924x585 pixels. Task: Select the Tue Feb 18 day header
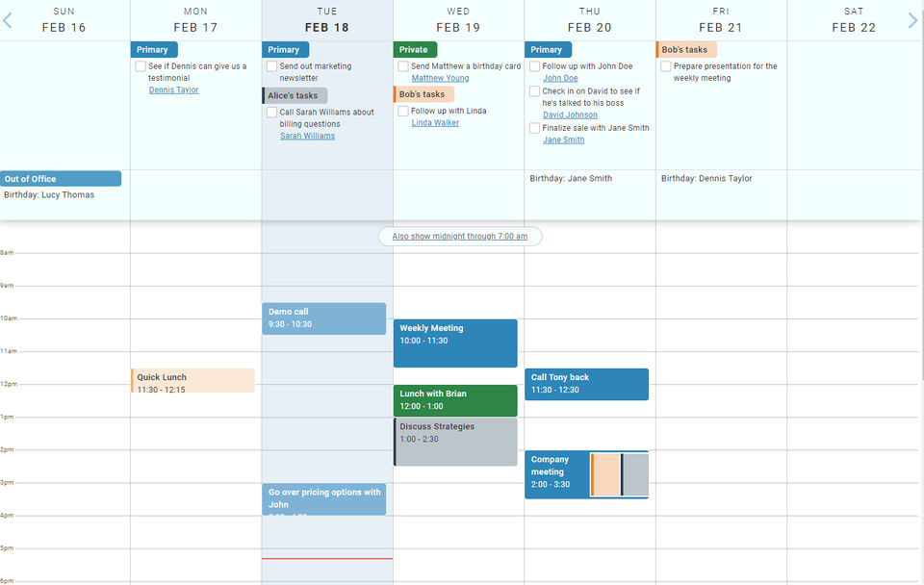point(327,20)
